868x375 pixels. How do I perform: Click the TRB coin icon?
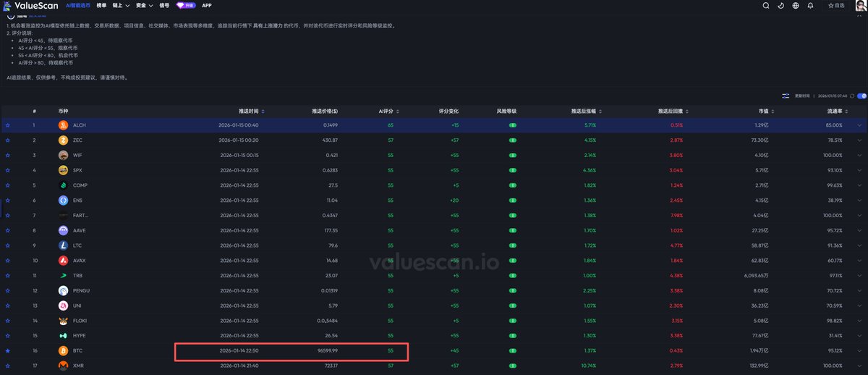tap(63, 275)
